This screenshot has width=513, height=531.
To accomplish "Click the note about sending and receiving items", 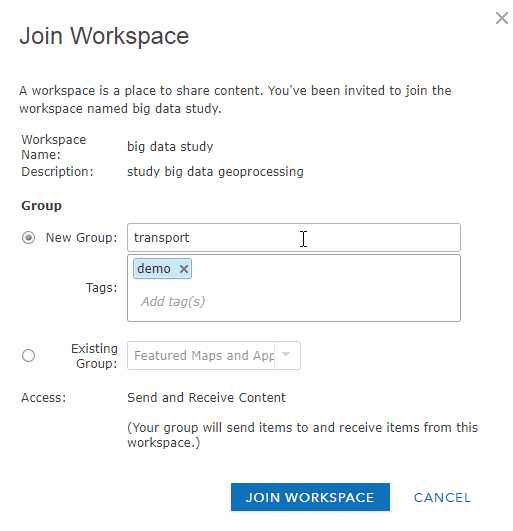I will (x=302, y=435).
